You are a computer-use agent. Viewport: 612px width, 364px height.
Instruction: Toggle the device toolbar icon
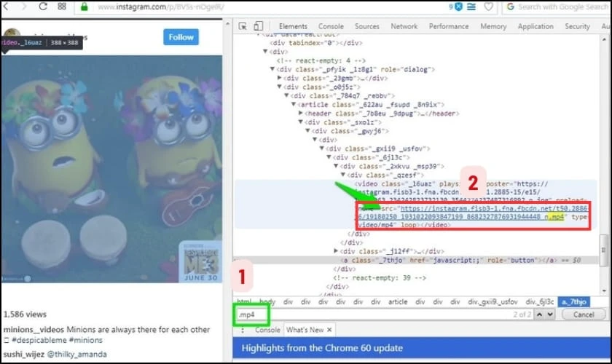258,26
